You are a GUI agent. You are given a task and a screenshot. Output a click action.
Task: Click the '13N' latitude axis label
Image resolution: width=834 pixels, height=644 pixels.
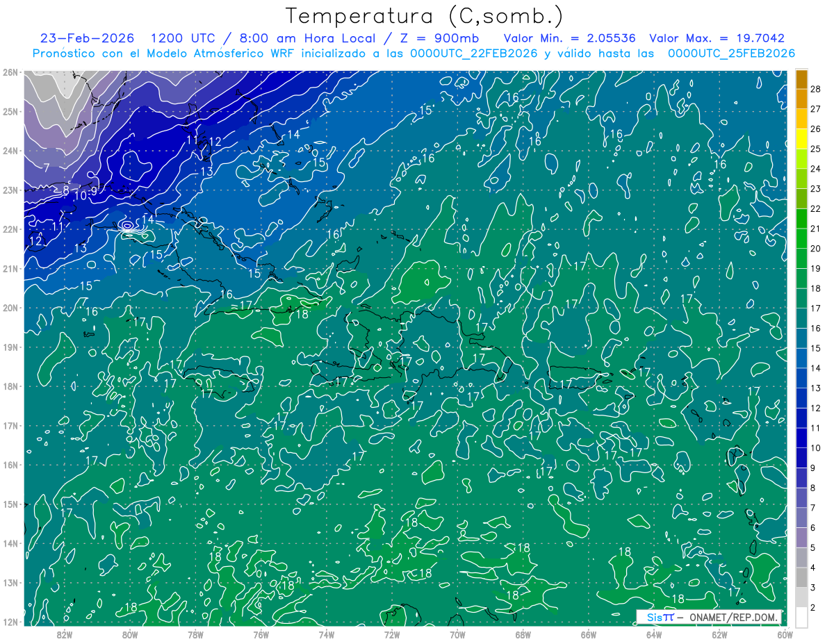click(10, 582)
